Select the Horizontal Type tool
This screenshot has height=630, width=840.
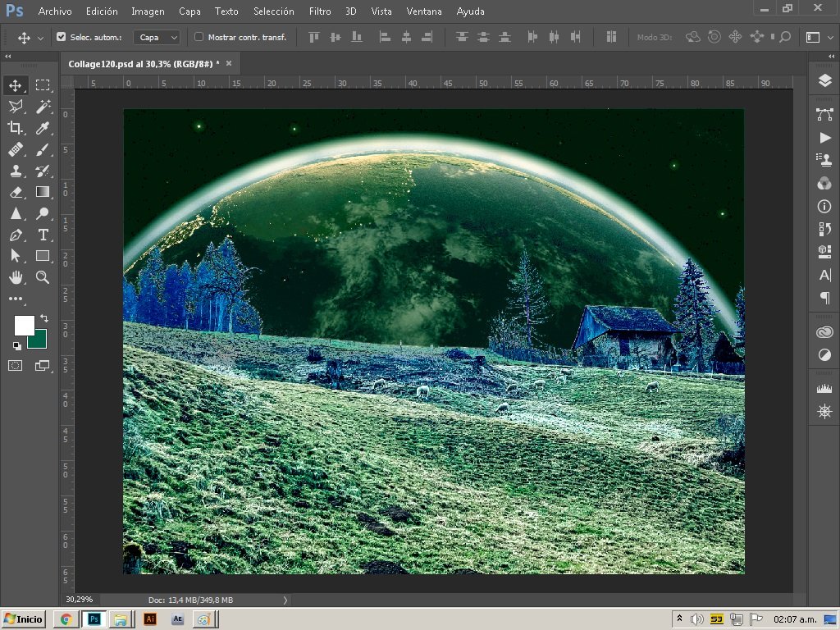(43, 235)
